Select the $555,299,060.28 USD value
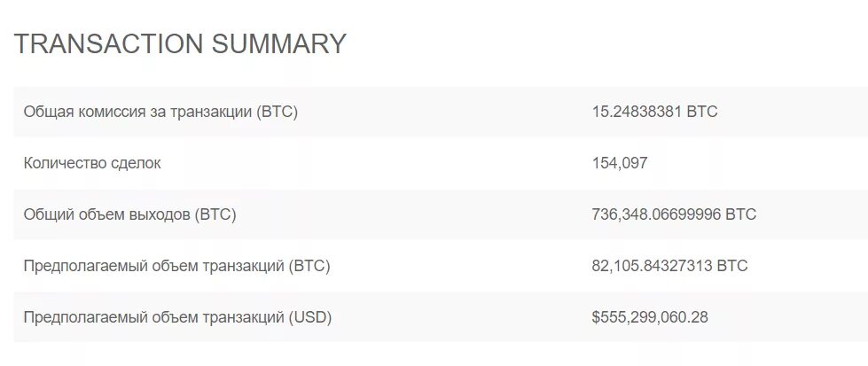The width and height of the screenshot is (868, 366). point(650,318)
